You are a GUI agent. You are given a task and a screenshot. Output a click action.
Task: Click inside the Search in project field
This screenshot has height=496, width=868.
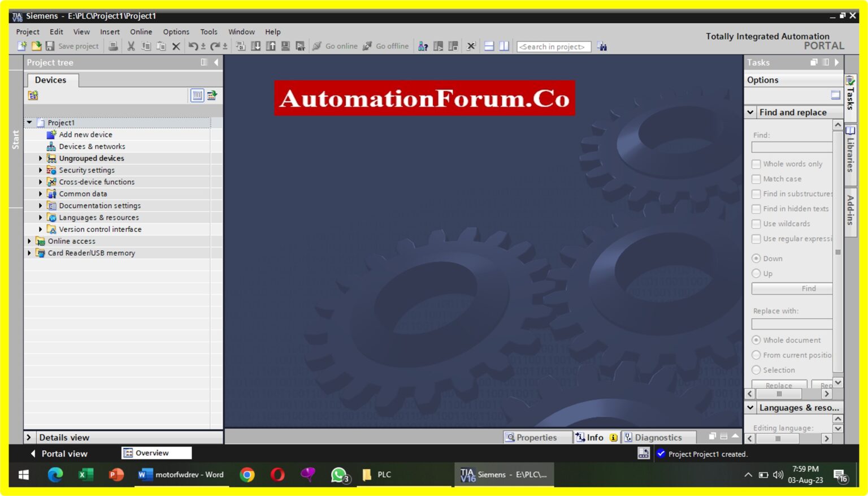point(553,46)
